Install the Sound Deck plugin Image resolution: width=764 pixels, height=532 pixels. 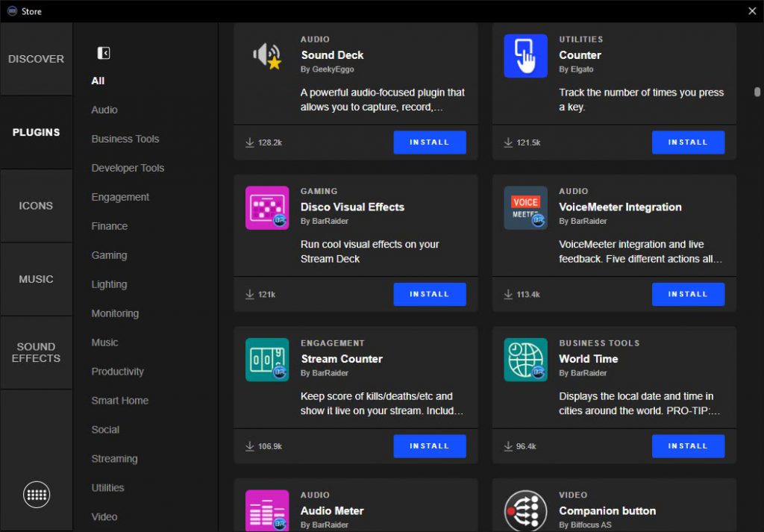430,143
